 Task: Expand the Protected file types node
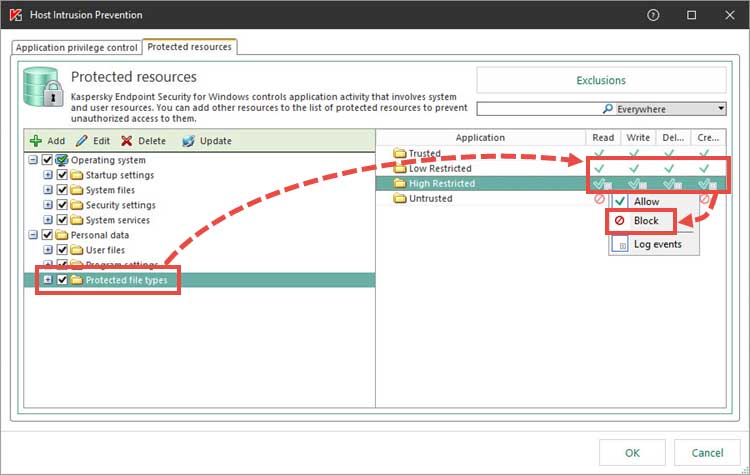click(48, 279)
